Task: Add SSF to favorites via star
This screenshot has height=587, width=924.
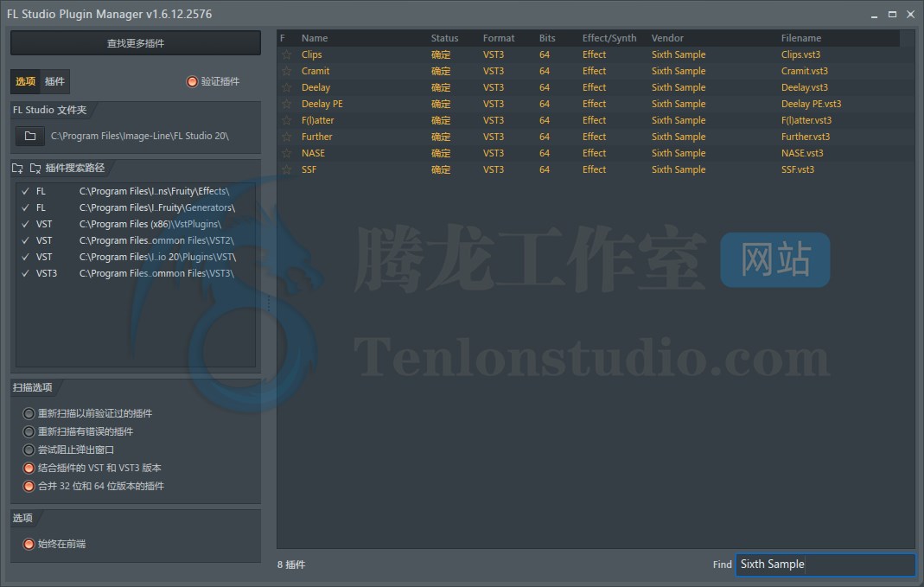Action: tap(286, 170)
